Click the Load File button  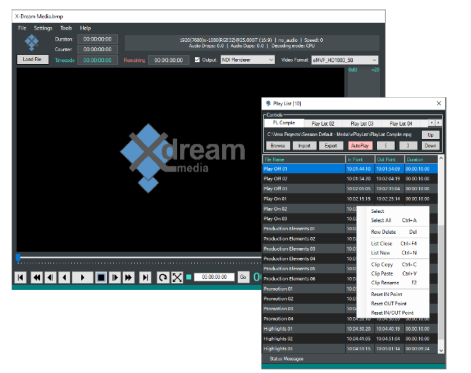coord(32,59)
